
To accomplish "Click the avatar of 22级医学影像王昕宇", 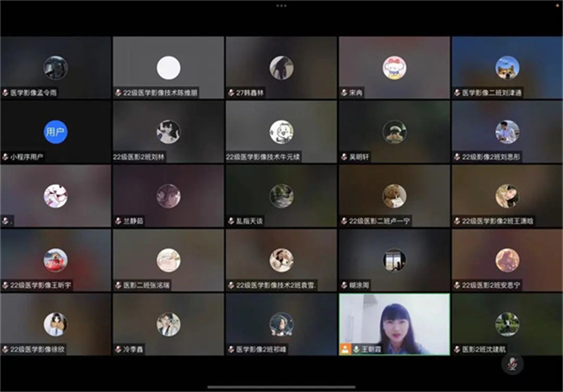I will [56, 260].
